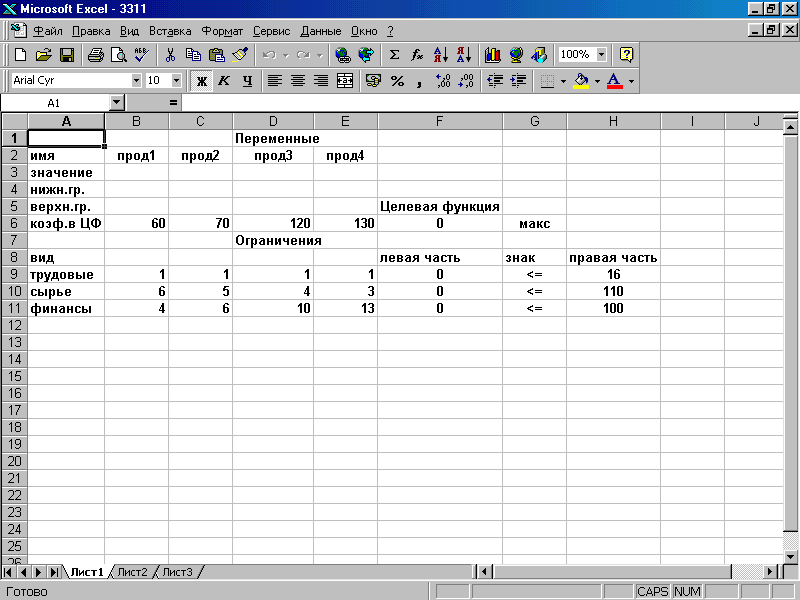Open font color dropdown arrow
800x600 pixels.
click(631, 81)
